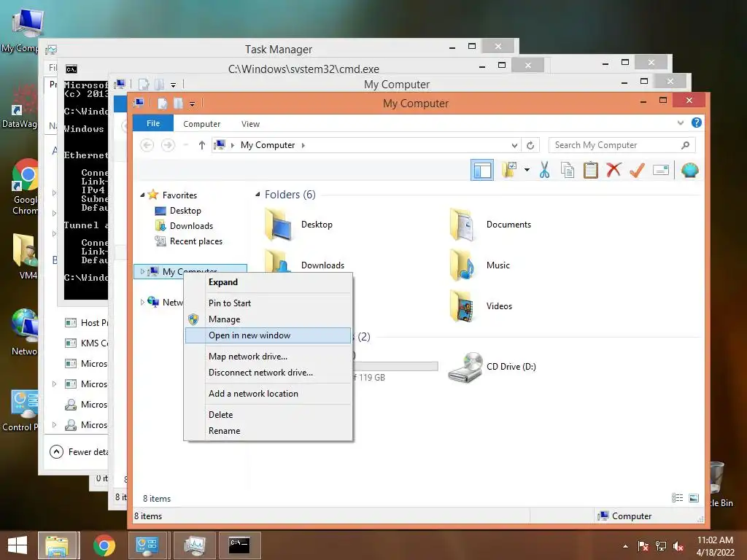Switch to details view icon

[677, 498]
